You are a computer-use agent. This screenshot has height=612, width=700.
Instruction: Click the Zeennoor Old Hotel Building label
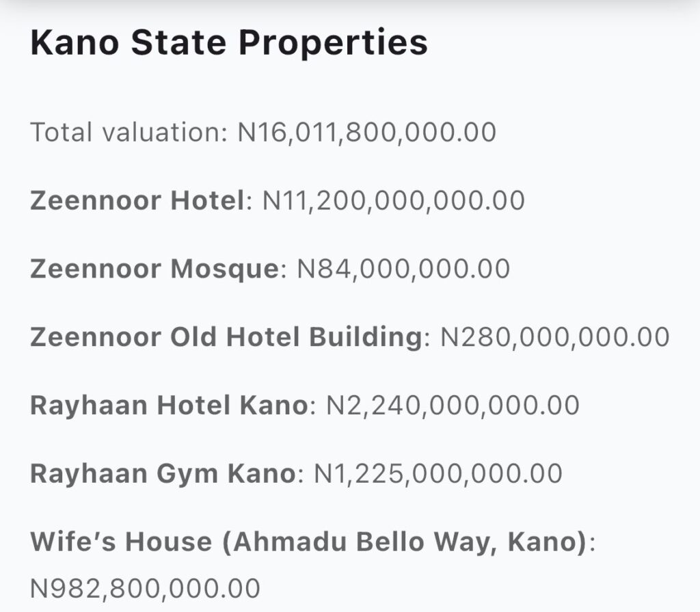pos(226,337)
